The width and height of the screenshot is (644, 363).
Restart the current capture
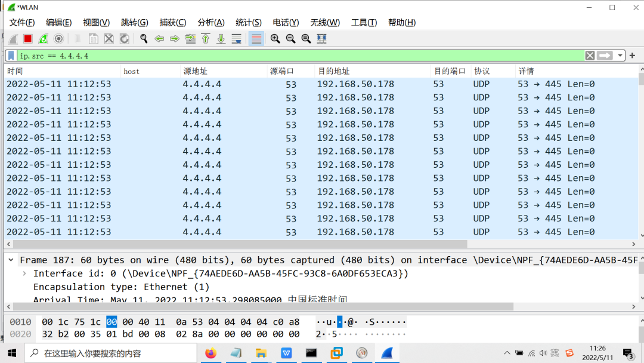(43, 39)
